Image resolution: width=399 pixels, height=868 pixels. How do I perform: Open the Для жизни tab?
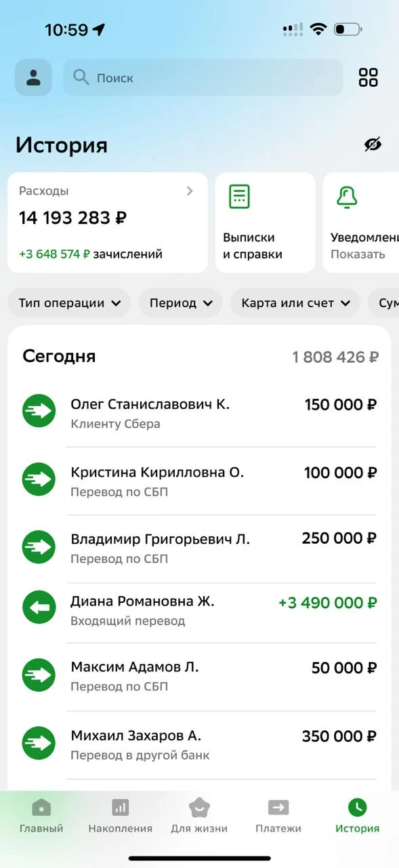pyautogui.click(x=199, y=815)
